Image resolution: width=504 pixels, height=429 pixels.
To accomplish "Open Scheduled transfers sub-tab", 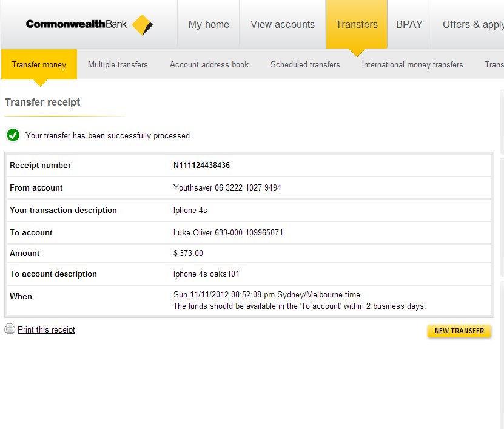I will (x=305, y=65).
